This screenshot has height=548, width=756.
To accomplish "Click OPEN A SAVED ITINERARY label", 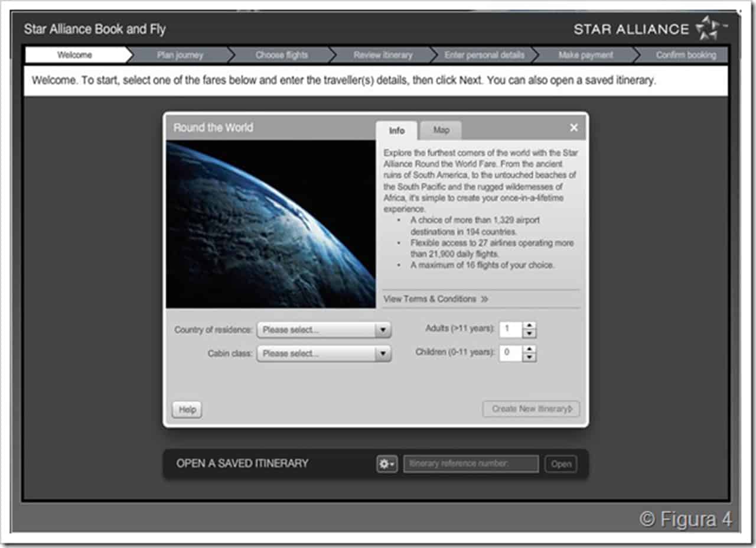I will tap(242, 463).
